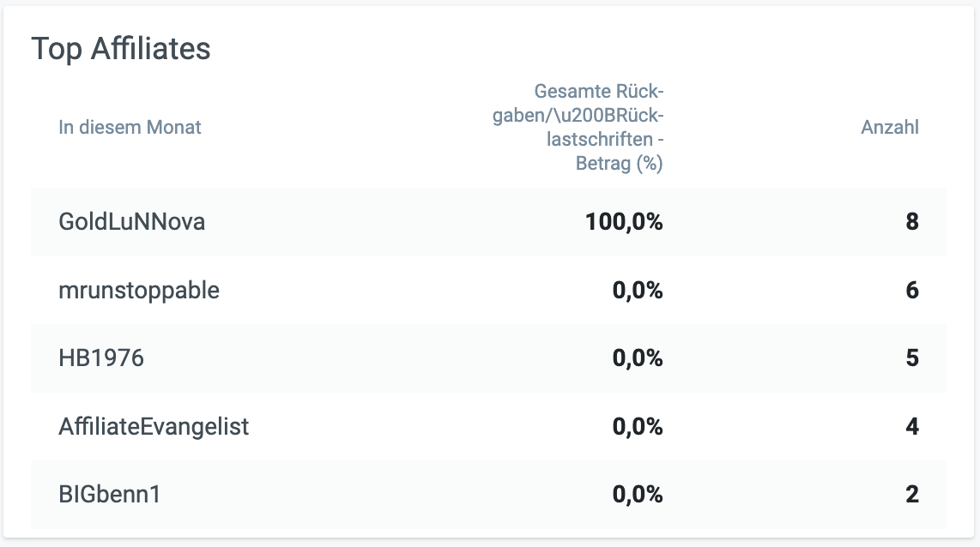Image resolution: width=980 pixels, height=547 pixels.
Task: Click the Gesamte Rückgaben Betrag column header
Action: tap(578, 128)
